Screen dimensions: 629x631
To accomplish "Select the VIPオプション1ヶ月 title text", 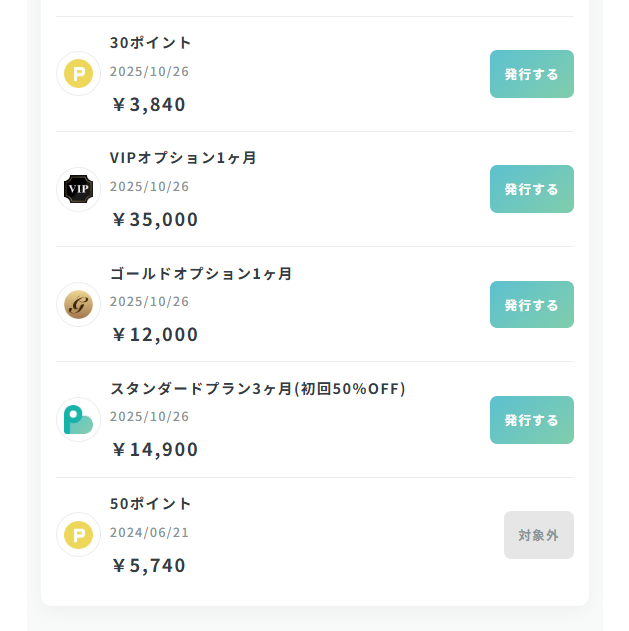I will click(183, 158).
